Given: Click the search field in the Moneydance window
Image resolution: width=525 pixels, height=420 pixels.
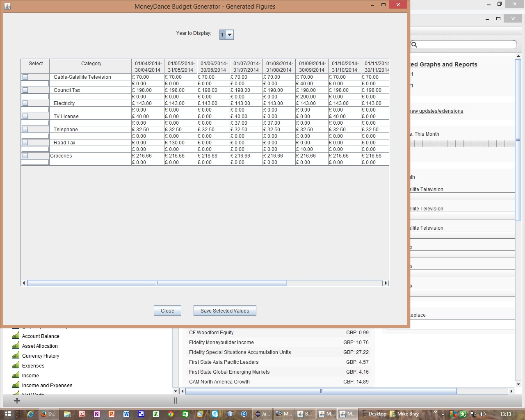Looking at the screenshot, I should tap(463, 44).
